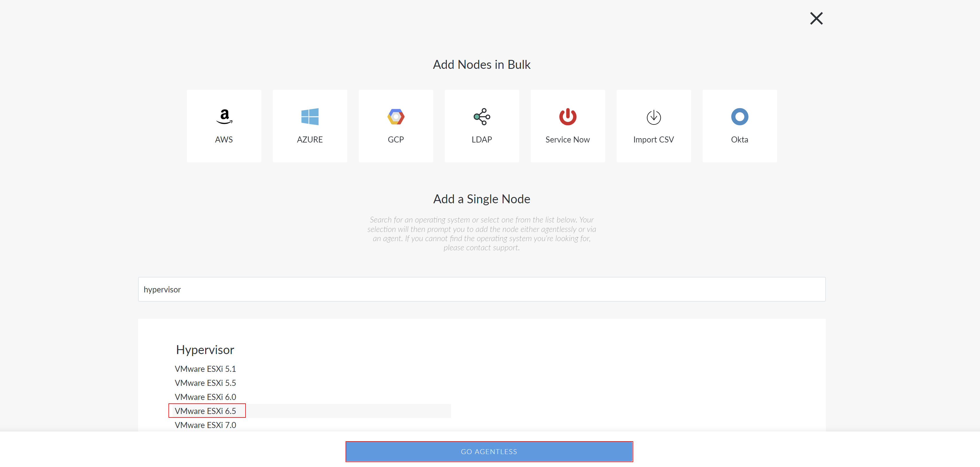The image size is (980, 467).
Task: Click the GO AGENTLESS button
Action: 489,452
